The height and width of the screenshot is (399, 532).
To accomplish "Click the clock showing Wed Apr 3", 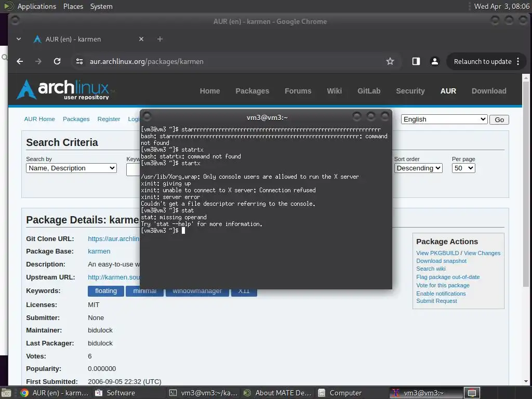I will tap(501, 6).
